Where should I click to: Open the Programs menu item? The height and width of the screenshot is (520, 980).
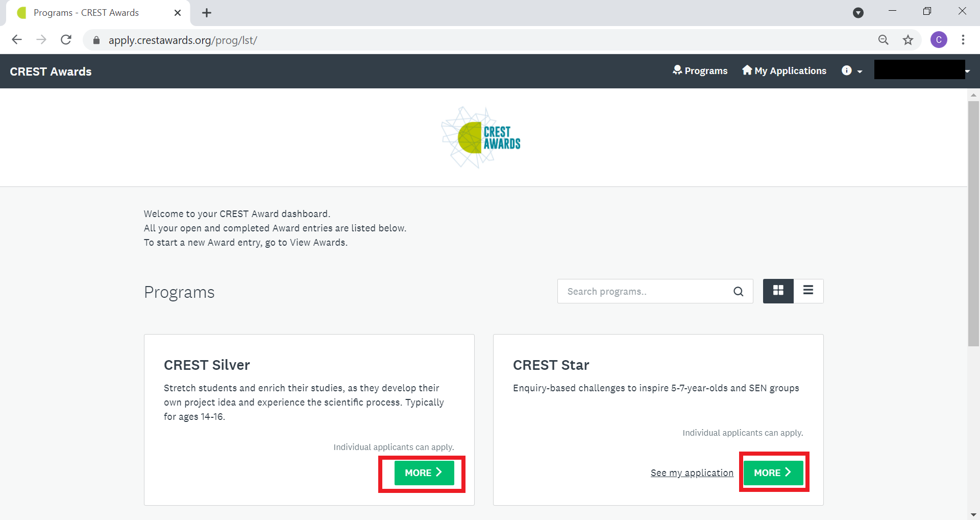700,71
